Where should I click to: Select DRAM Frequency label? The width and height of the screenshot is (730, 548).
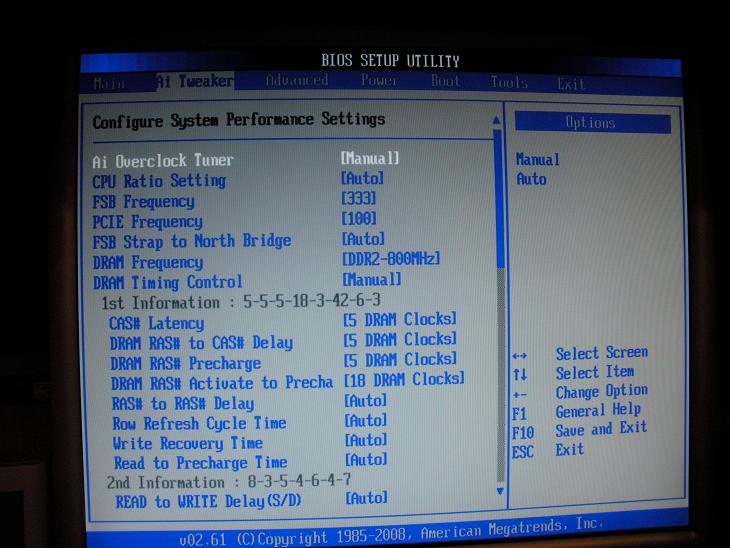[x=148, y=263]
